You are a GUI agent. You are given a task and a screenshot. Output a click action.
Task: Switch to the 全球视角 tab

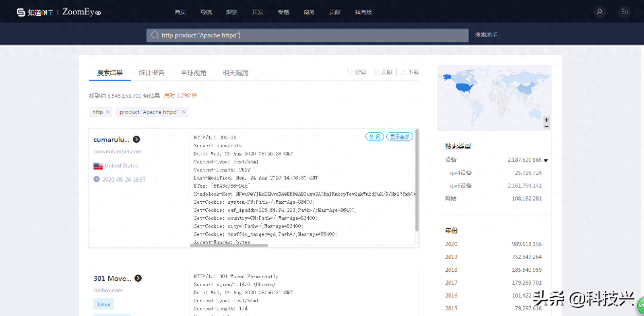pyautogui.click(x=194, y=73)
